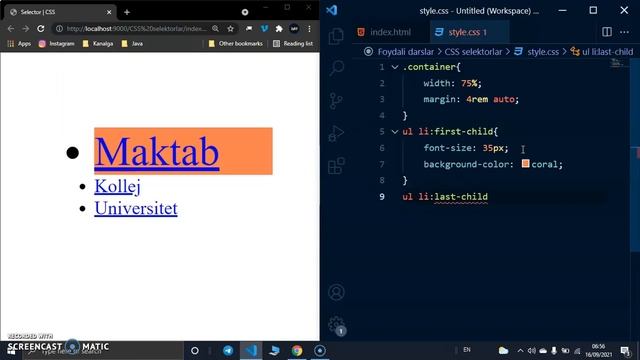The image size is (640, 360).
Task: Click the margin: 4rem auto line
Action: [x=471, y=99]
